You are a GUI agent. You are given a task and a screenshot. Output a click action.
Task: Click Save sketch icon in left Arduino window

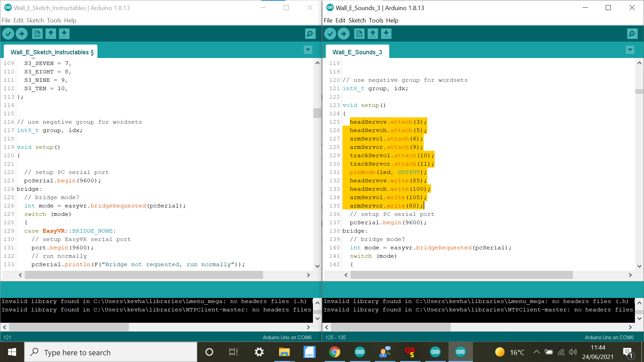64,34
